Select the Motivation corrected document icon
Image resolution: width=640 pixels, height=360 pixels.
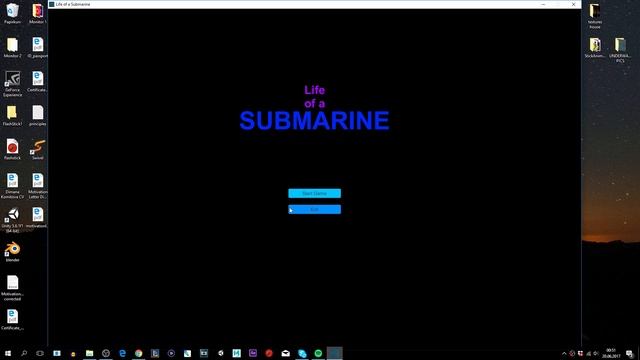tap(12, 288)
